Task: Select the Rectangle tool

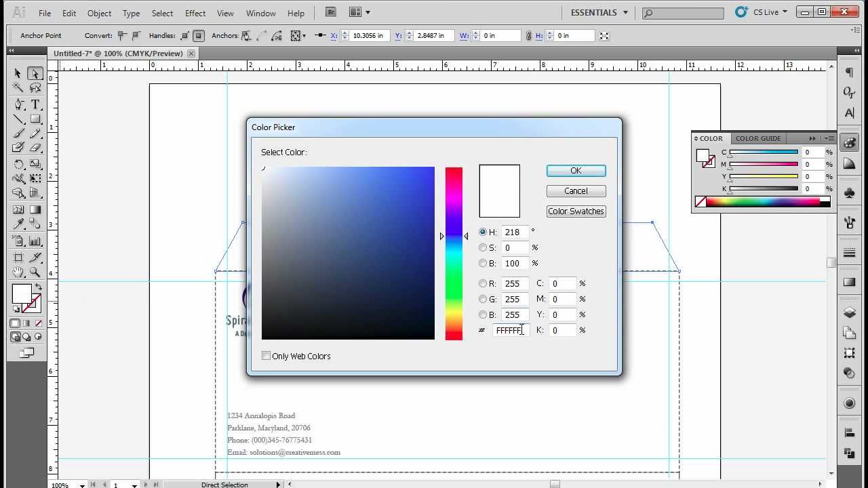Action: pos(35,119)
